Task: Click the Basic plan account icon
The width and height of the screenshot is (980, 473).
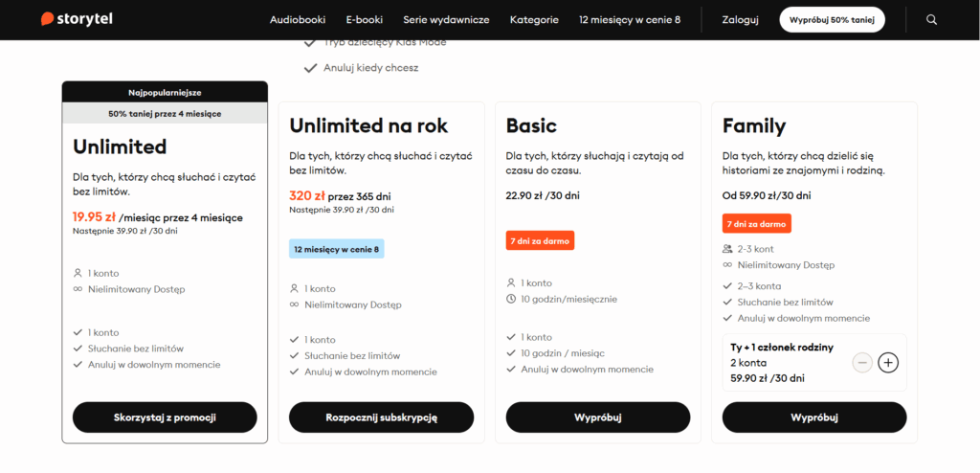Action: coord(511,283)
